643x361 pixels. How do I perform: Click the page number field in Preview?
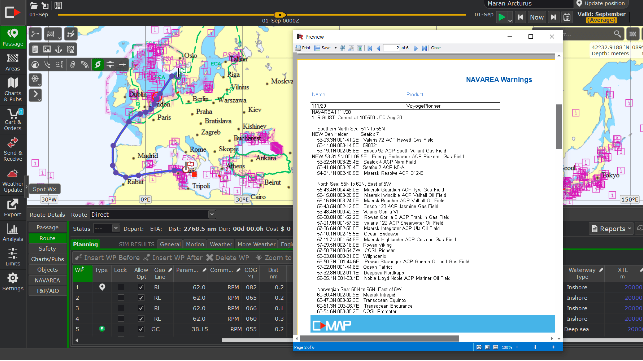coord(391,48)
